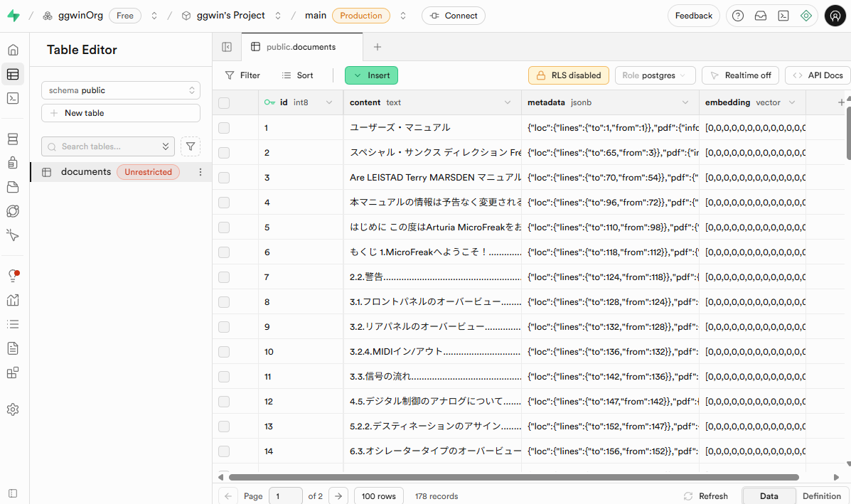
Task: Click the New table button
Action: coord(121,113)
